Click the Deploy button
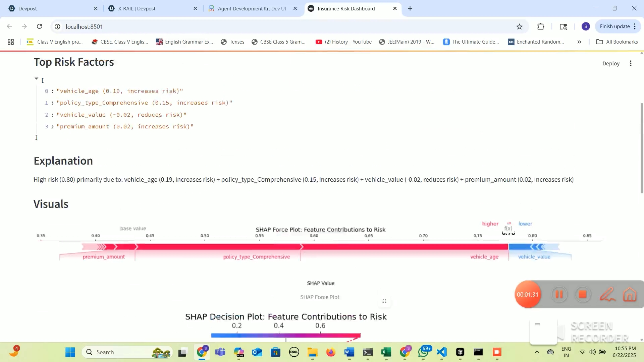Screen dimensions: 644x362 click(x=611, y=63)
